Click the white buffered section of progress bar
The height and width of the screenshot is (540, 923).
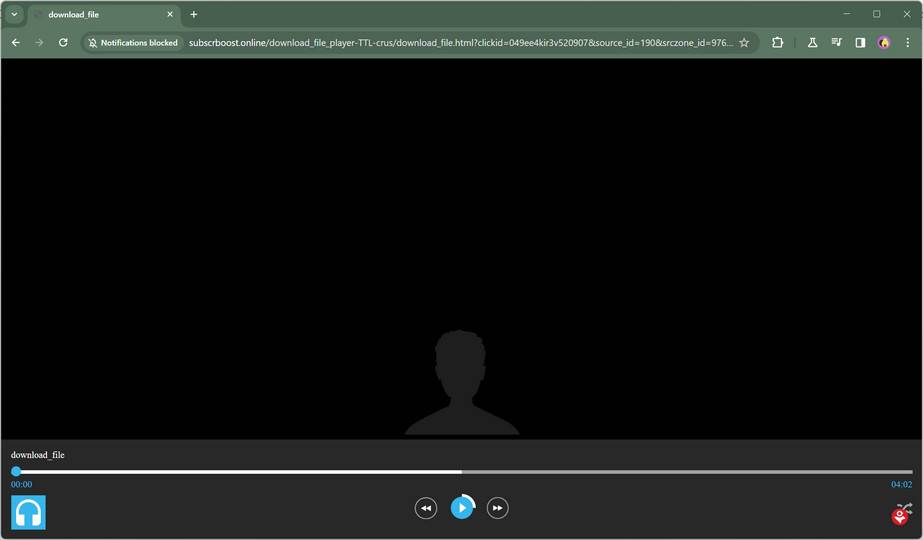pos(241,472)
